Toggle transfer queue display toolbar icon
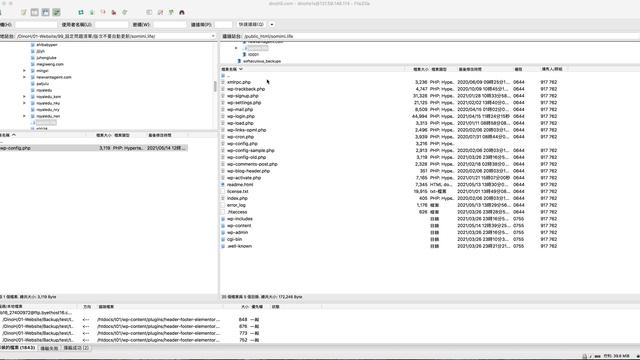 (x=56, y=12)
